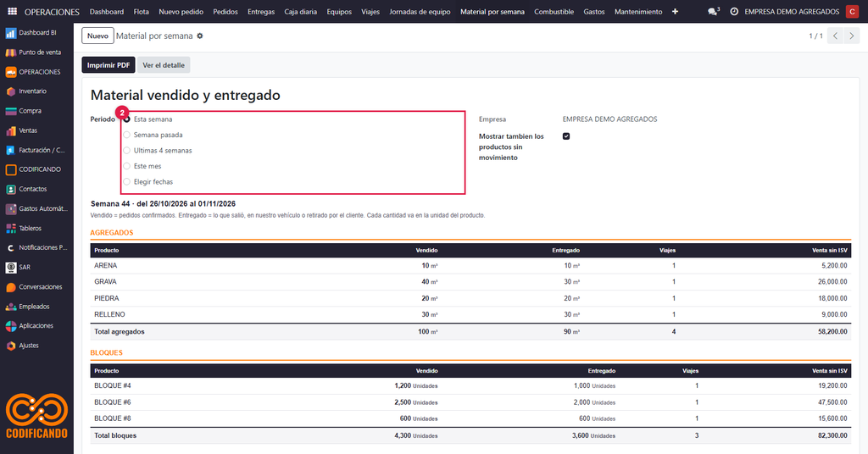Open Jornadas de equipo menu
The image size is (868, 454).
pos(420,12)
